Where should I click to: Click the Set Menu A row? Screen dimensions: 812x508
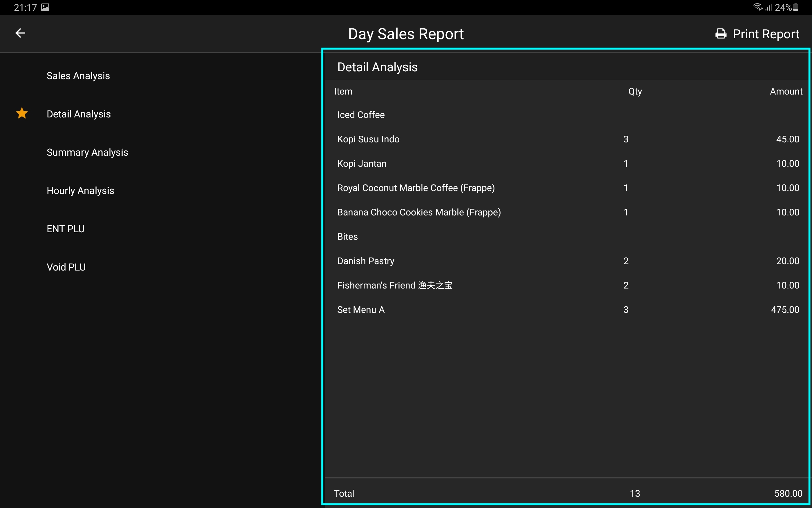(x=361, y=310)
